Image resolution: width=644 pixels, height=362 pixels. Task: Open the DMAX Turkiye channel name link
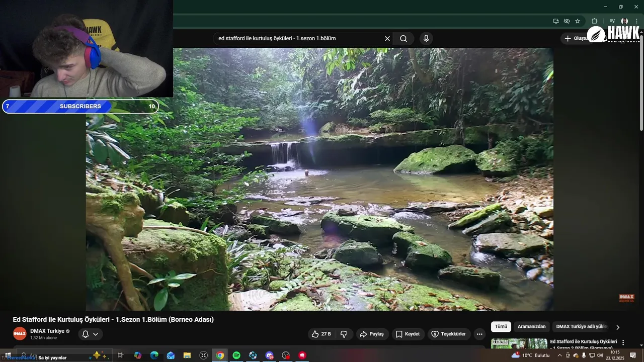click(x=47, y=331)
